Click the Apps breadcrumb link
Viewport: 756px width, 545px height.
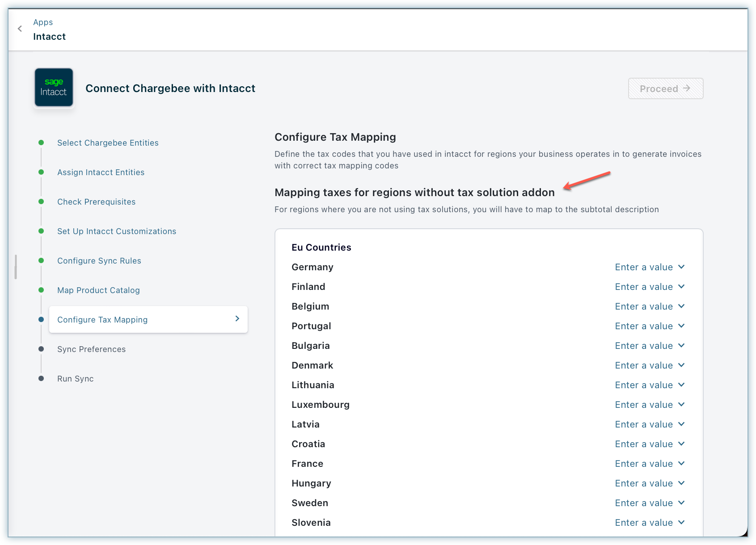pyautogui.click(x=43, y=22)
